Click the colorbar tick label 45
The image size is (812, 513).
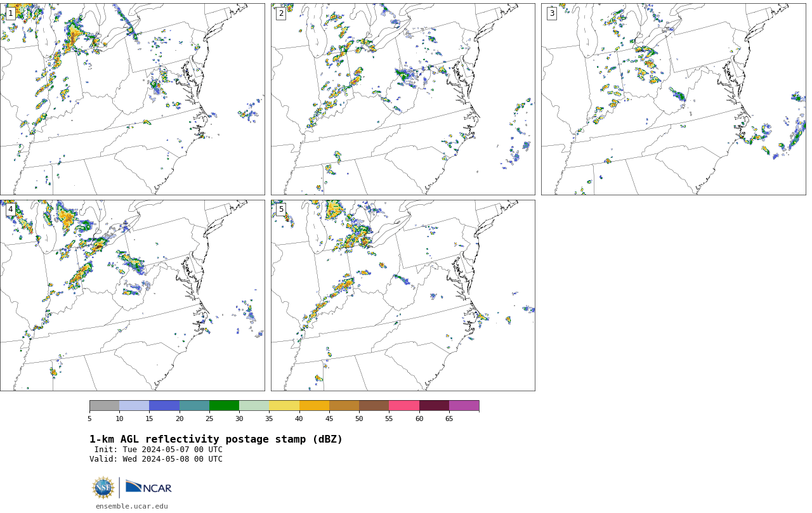click(329, 419)
